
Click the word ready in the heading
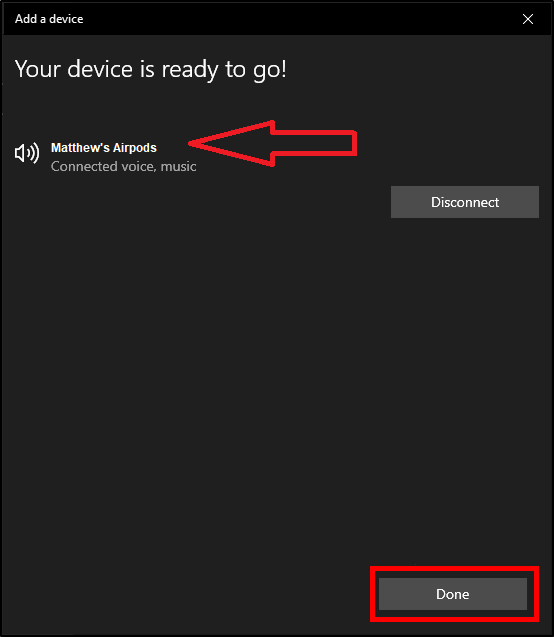[190, 70]
